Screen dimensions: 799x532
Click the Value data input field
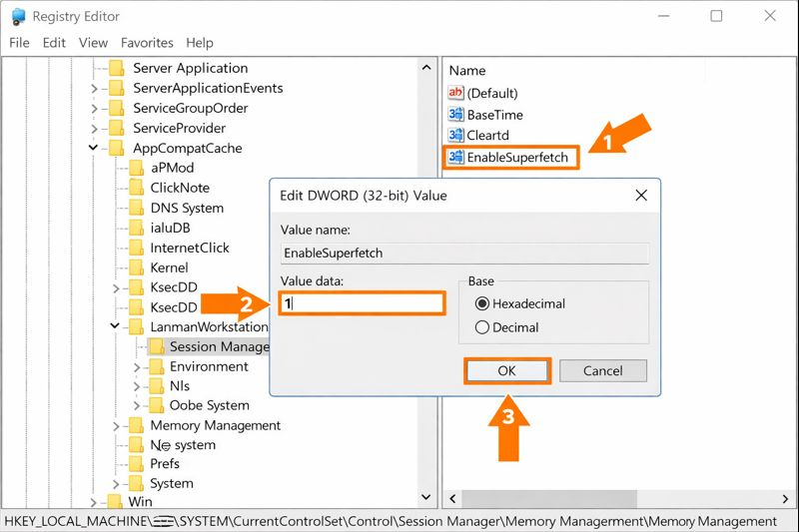pyautogui.click(x=363, y=303)
